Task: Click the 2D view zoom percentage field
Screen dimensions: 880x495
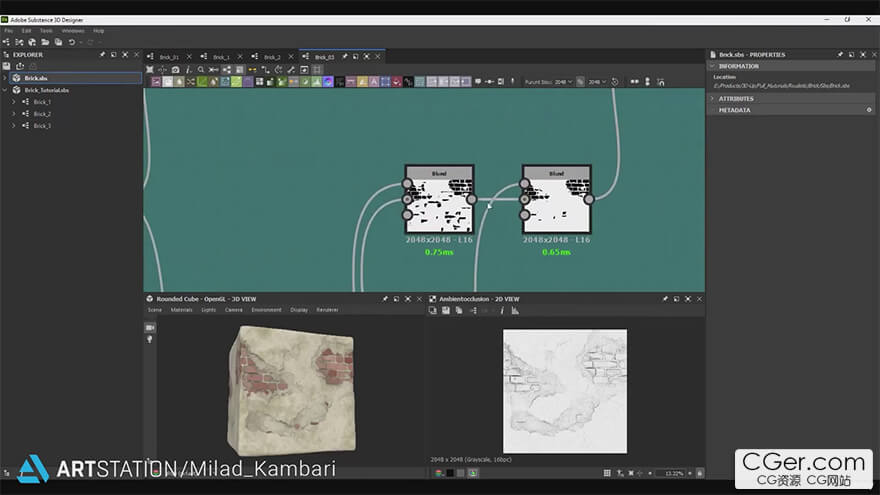Action: click(671, 473)
